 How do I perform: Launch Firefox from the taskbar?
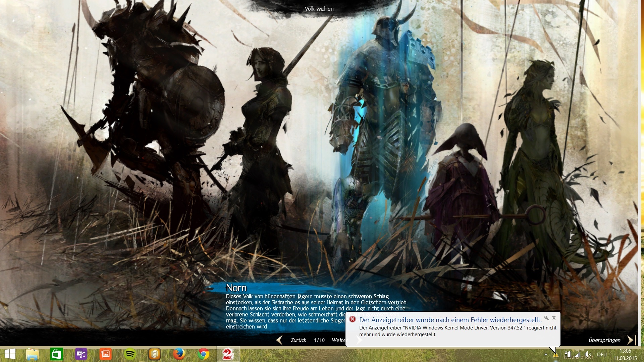tap(179, 354)
